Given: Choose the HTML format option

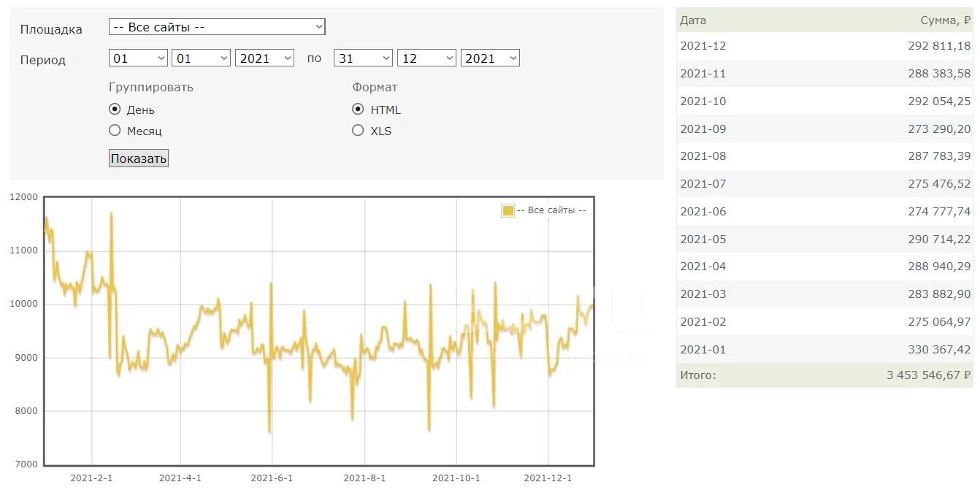Looking at the screenshot, I should pyautogui.click(x=358, y=110).
